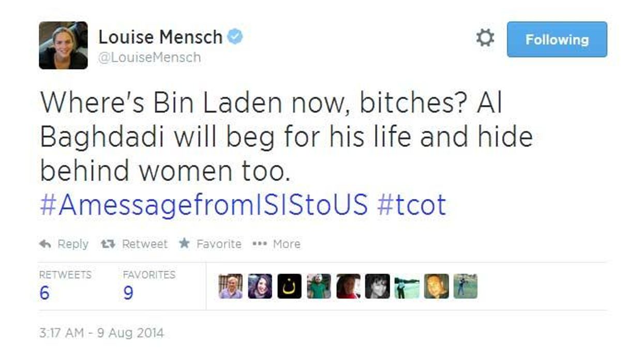This screenshot has height=364, width=644.
Task: Click the avatar of person in green shirt
Action: tap(319, 286)
